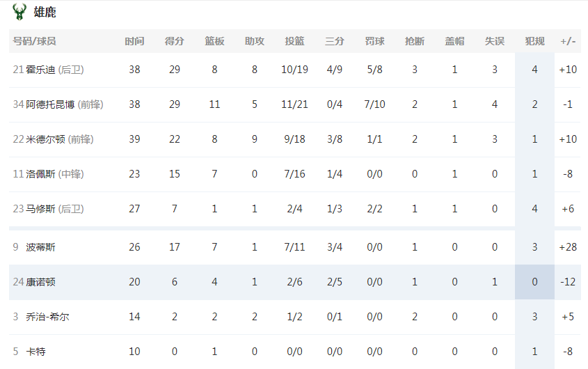Open player 米德尔顿 profile link

click(x=45, y=139)
